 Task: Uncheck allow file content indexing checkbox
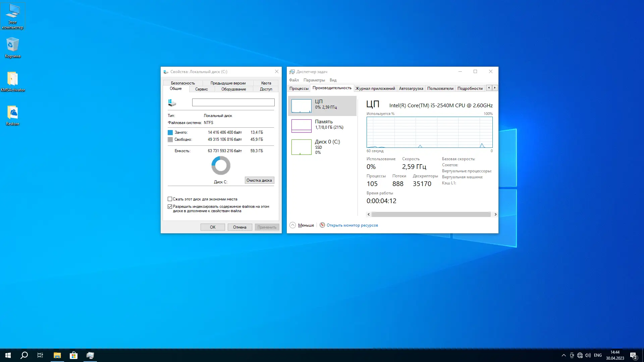tap(170, 206)
